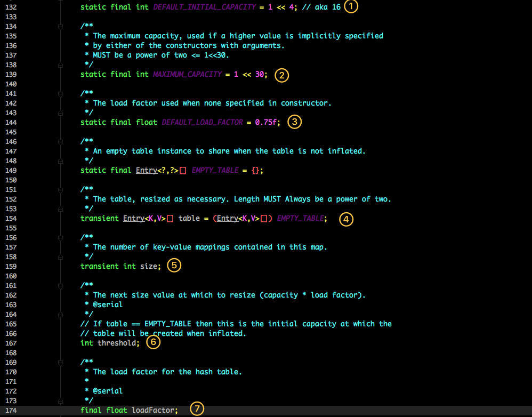
Task: Click the 'table' variable name on line 154
Action: (x=189, y=218)
